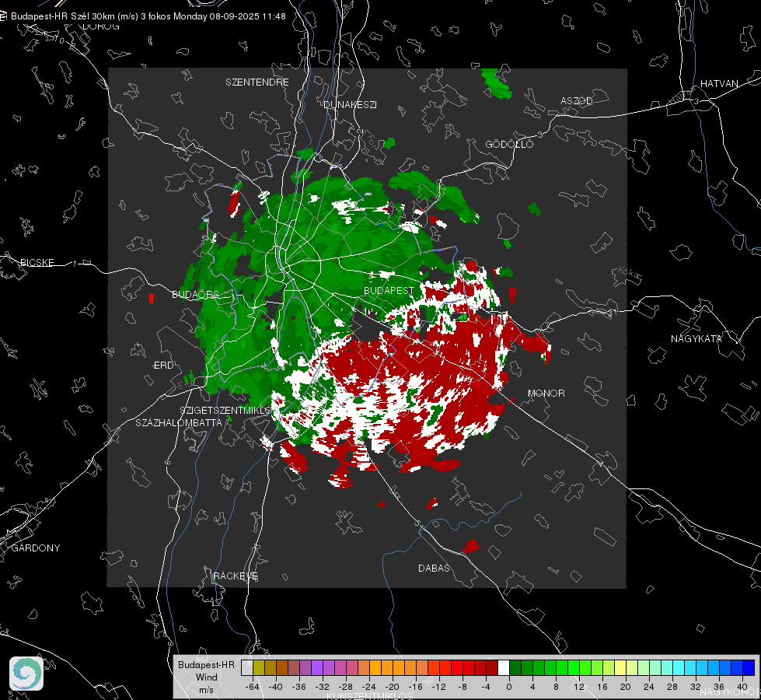Click the -64 value on the legend scale
Screen dimensions: 761x700
pos(253,687)
